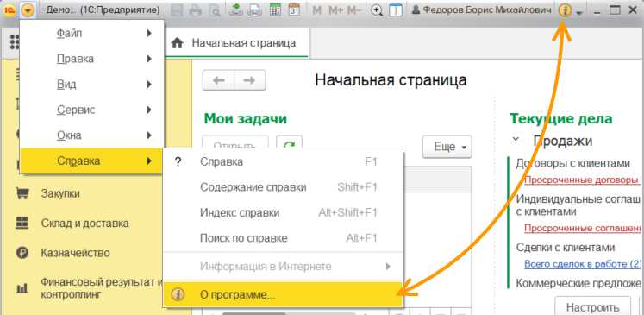Click the back navigation arrow
This screenshot has height=315, width=644.
tap(218, 80)
